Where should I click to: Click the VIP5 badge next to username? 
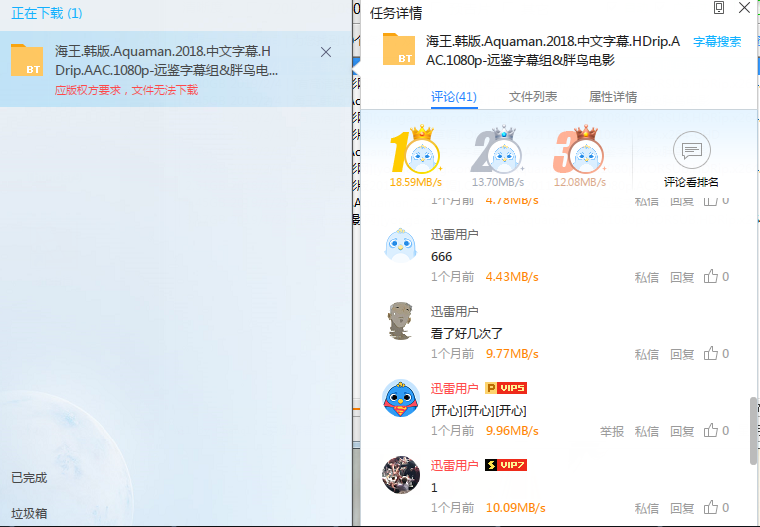coord(506,388)
